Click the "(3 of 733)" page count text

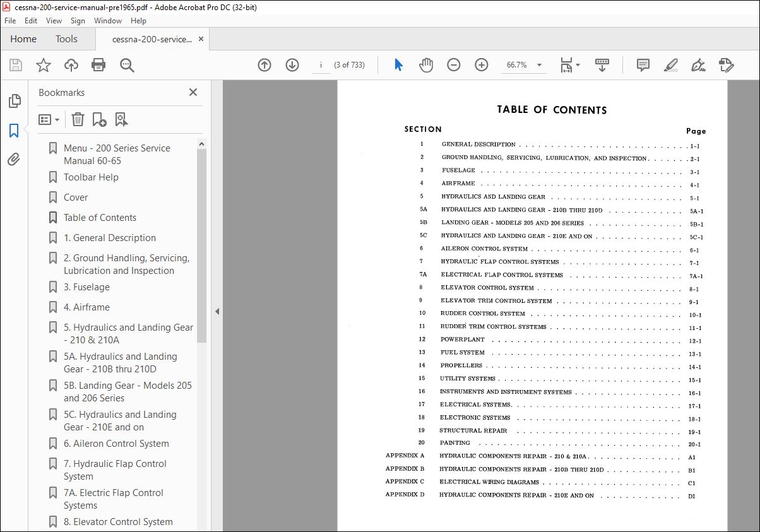349,65
